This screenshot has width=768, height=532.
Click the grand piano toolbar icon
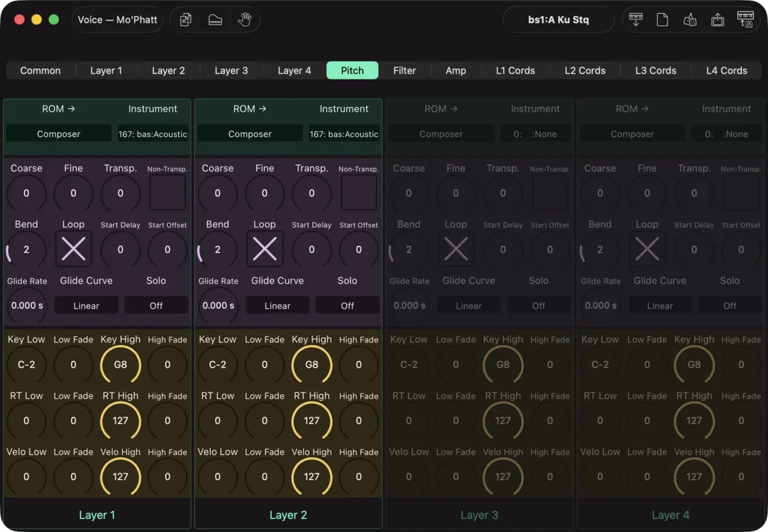pos(215,20)
